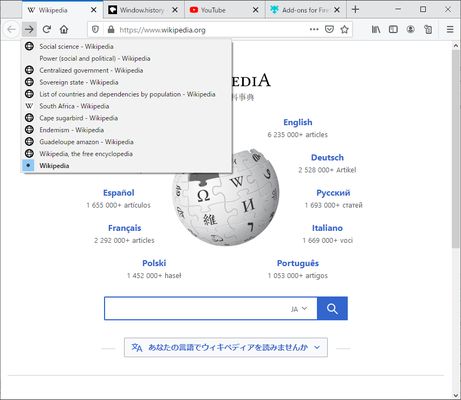Open a new tab with plus button
The width and height of the screenshot is (461, 400).
click(x=355, y=10)
